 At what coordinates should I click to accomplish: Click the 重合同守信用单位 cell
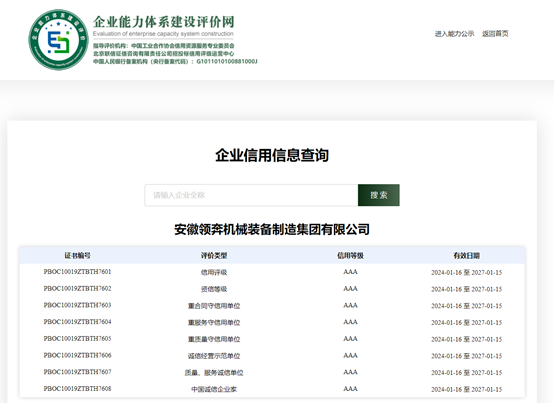[x=214, y=306]
